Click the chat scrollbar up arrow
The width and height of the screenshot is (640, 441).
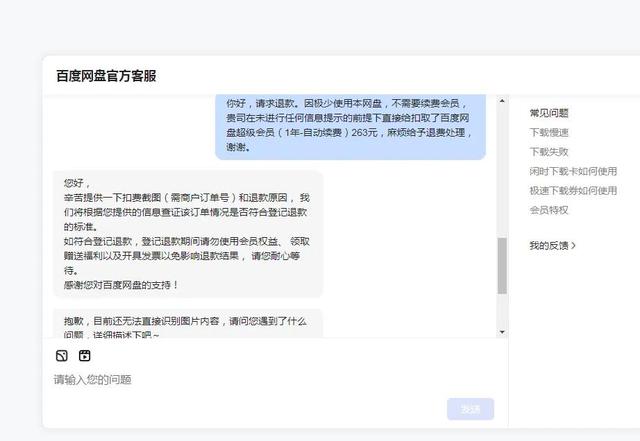tap(502, 101)
